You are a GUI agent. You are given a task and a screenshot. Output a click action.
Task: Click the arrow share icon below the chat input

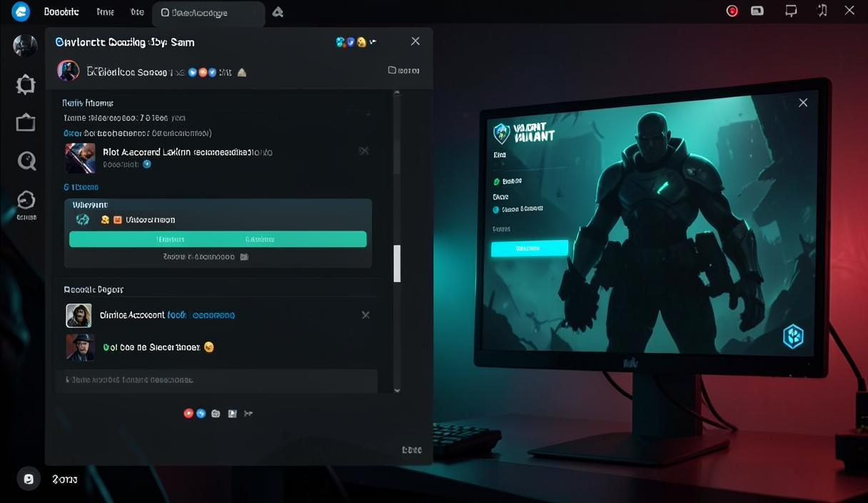(248, 413)
